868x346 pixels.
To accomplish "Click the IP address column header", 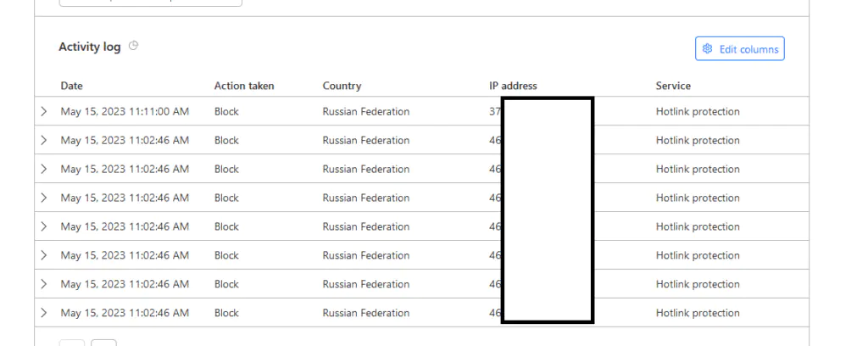I will 513,86.
